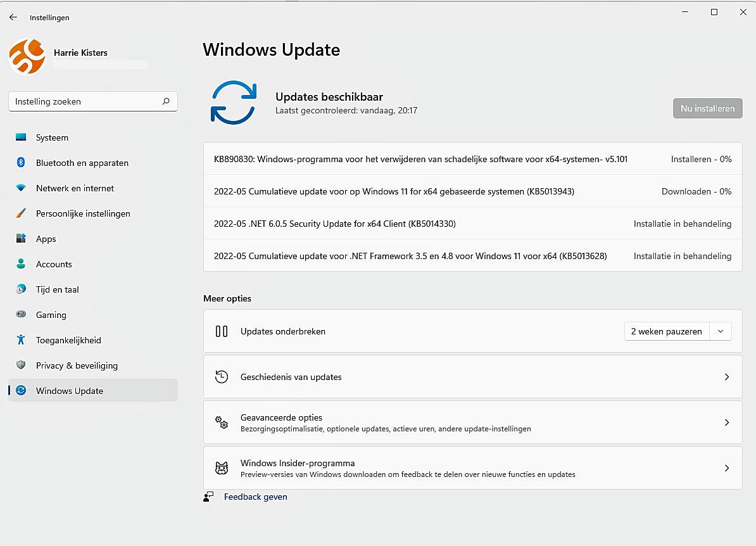756x546 pixels.
Task: Click the Apps grid icon
Action: pyautogui.click(x=21, y=238)
